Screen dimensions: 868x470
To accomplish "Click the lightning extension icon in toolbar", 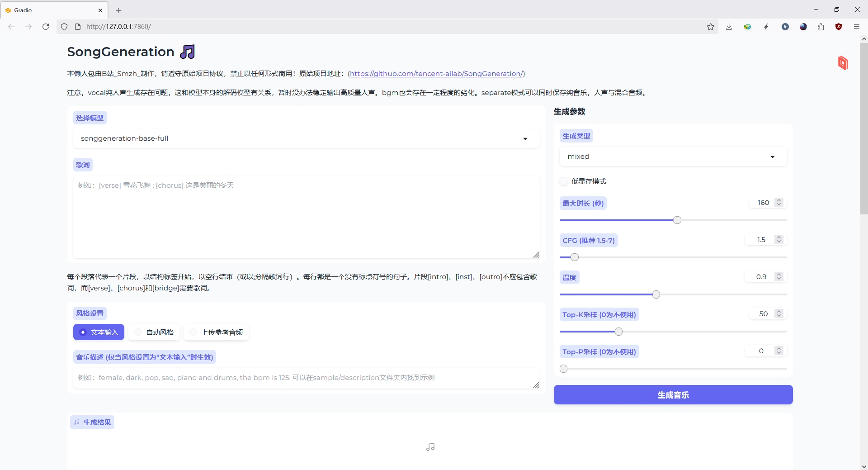I will click(x=766, y=27).
